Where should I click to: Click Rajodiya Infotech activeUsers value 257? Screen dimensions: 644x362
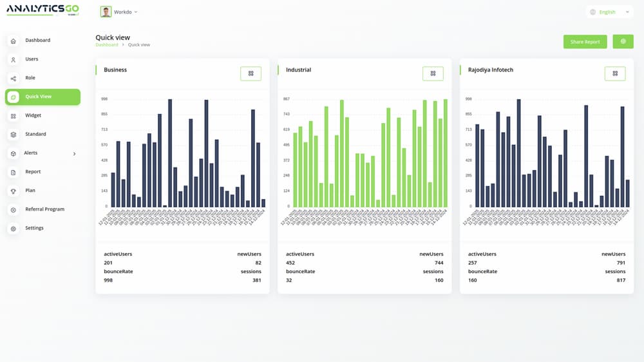pos(472,263)
